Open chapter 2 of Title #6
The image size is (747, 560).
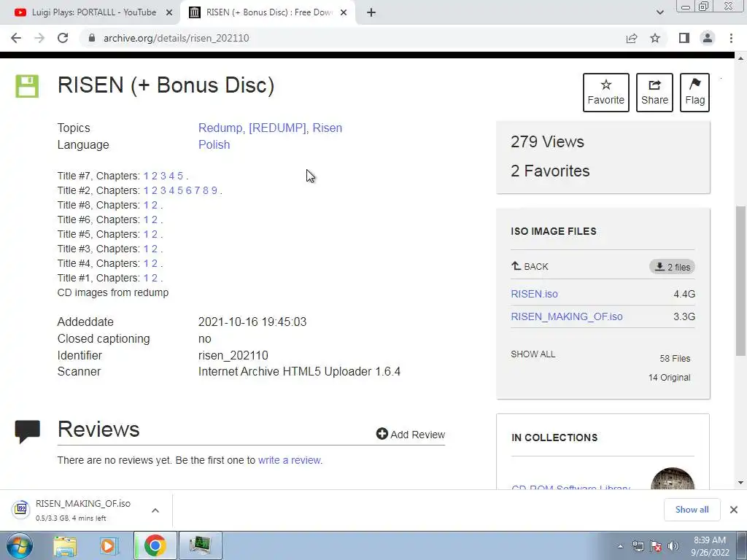[155, 220]
